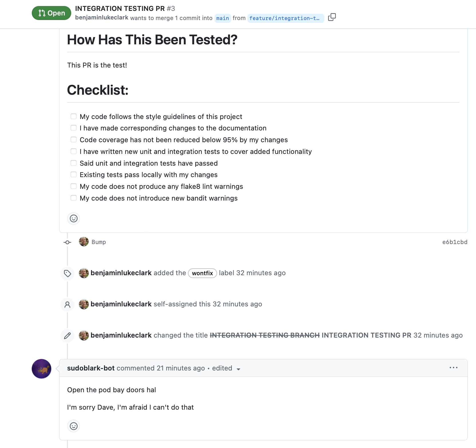The width and height of the screenshot is (476, 448).
Task: Open the wontfix label
Action: click(202, 273)
